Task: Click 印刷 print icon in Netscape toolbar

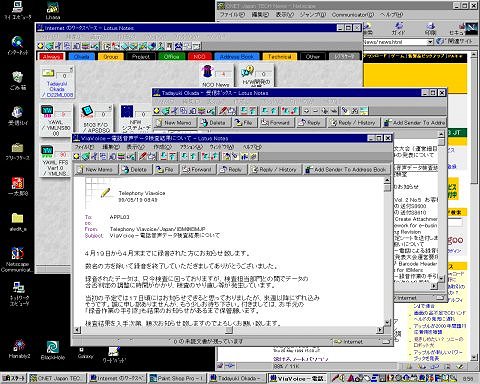Action: click(x=430, y=29)
